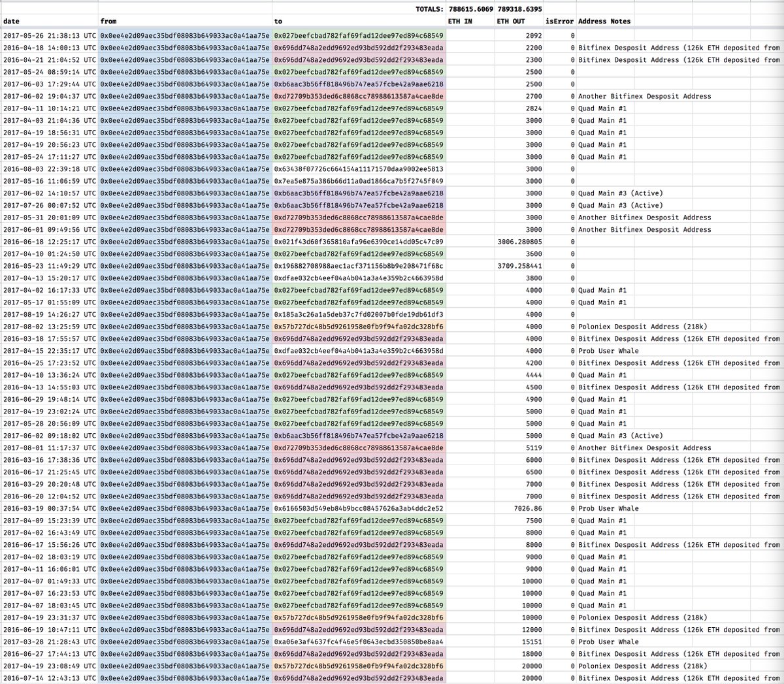Select the 'from' column header cell
This screenshot has width=784, height=684.
[185, 22]
